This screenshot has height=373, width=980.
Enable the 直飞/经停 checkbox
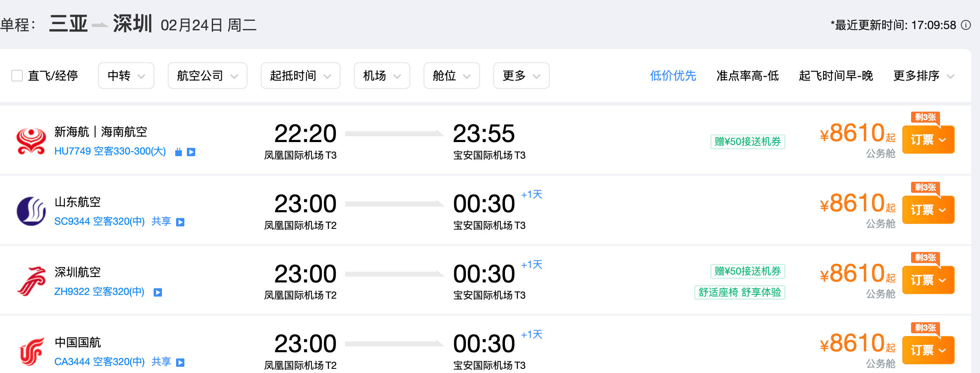pos(17,76)
